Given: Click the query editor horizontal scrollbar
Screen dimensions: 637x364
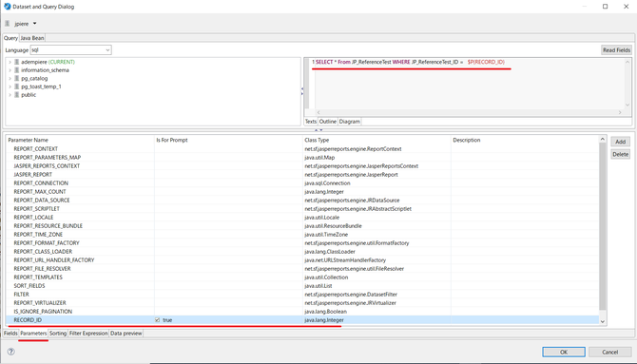Looking at the screenshot, I should [x=469, y=112].
